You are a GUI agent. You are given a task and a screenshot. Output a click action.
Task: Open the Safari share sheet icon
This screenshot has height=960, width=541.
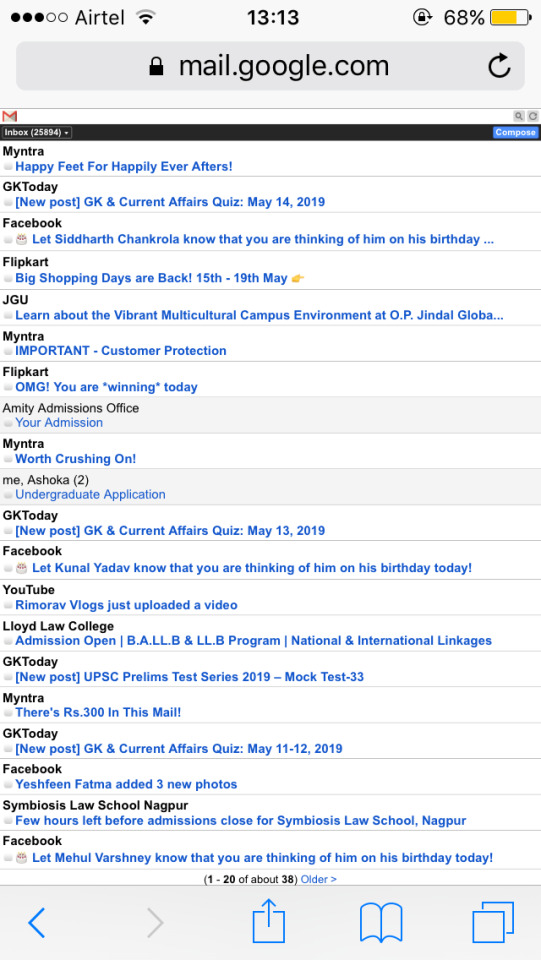coord(269,920)
